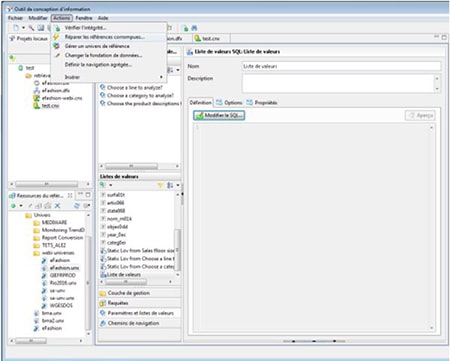This screenshot has width=450, height=361.
Task: Click the pencil edit icon in repository toolbar
Action: point(30,206)
